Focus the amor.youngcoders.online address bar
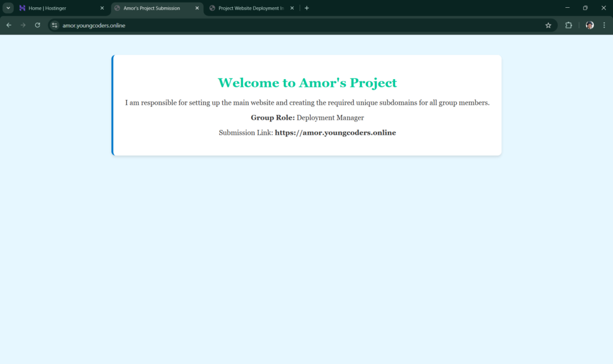Viewport: 613px width, 364px height. coord(239,25)
